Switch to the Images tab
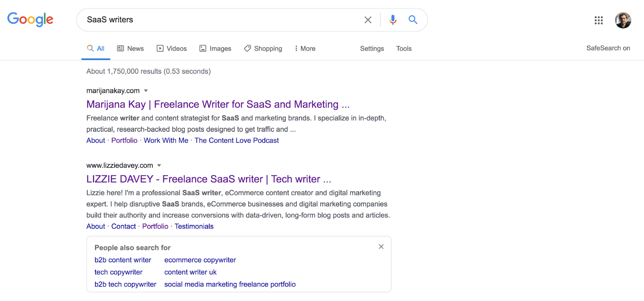 click(215, 48)
